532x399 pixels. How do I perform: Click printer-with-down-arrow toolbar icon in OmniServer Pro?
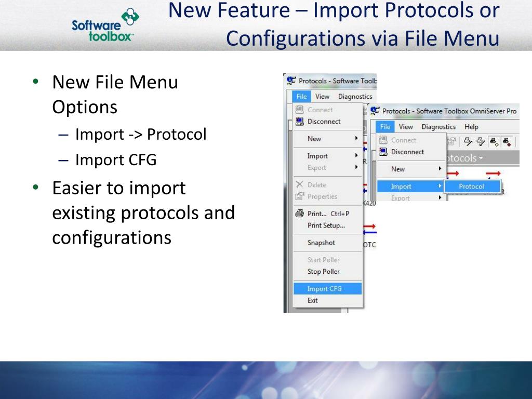(x=481, y=141)
